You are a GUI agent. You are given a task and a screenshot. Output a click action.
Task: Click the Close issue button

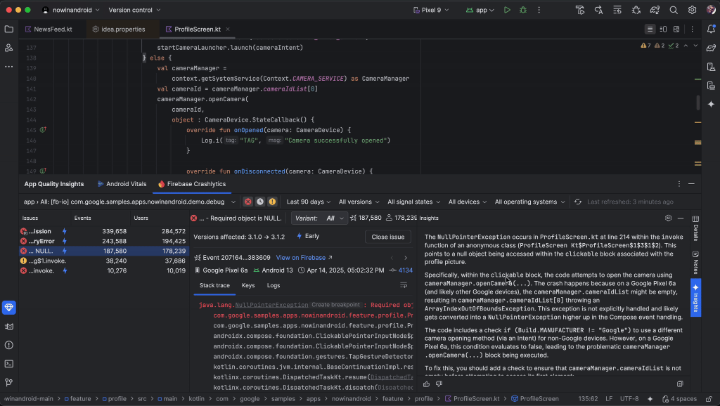tap(388, 237)
